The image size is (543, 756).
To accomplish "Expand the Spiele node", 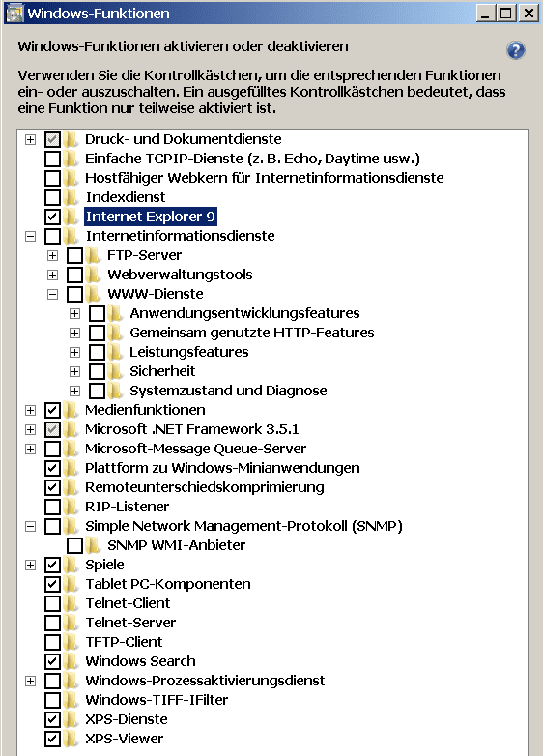I will (x=30, y=565).
